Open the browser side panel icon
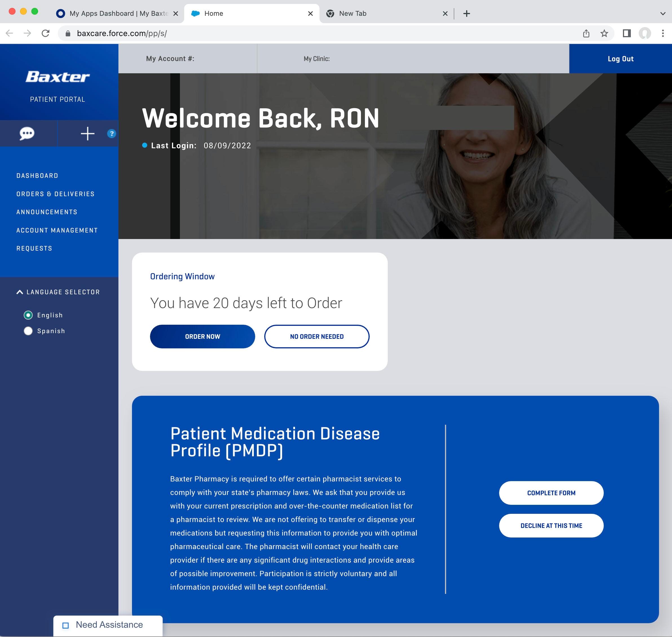Image resolution: width=672 pixels, height=637 pixels. pos(627,33)
